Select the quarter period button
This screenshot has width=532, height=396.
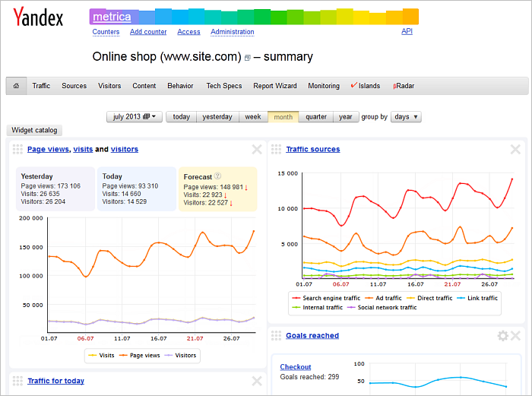[x=316, y=117]
